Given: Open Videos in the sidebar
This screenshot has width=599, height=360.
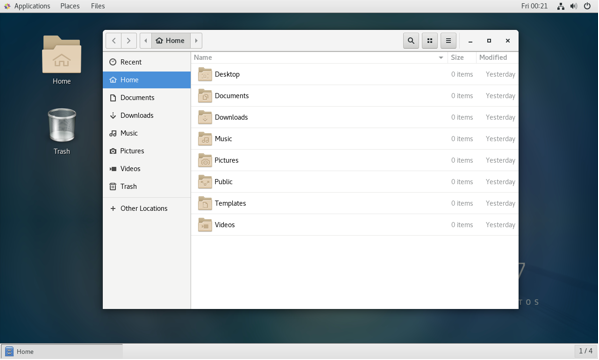Looking at the screenshot, I should tap(147, 169).
